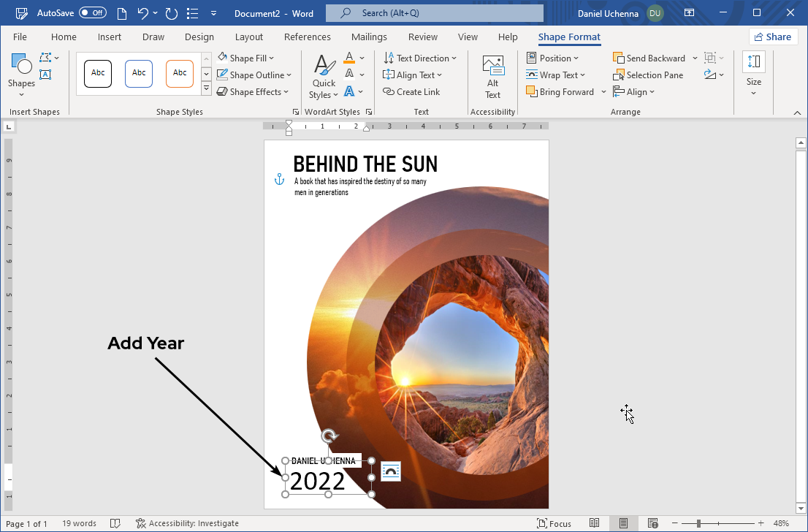The image size is (808, 532).
Task: Switch to the Layout tab
Action: pyautogui.click(x=249, y=37)
